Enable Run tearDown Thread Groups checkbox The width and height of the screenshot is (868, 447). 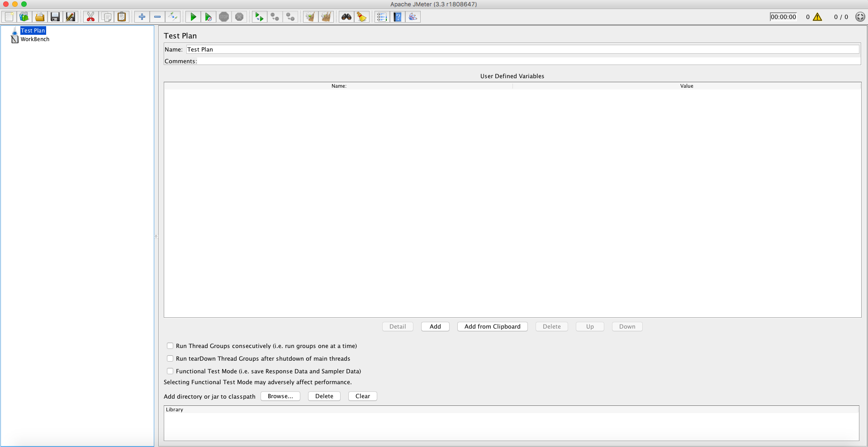click(170, 358)
